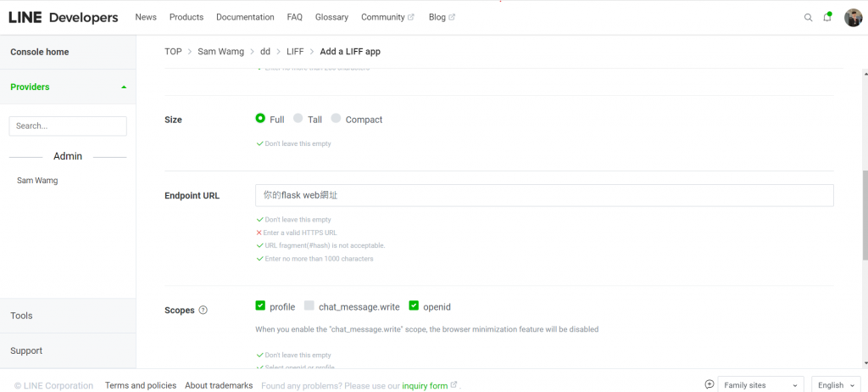Open the English language dropdown
The image size is (868, 392).
pyautogui.click(x=837, y=385)
